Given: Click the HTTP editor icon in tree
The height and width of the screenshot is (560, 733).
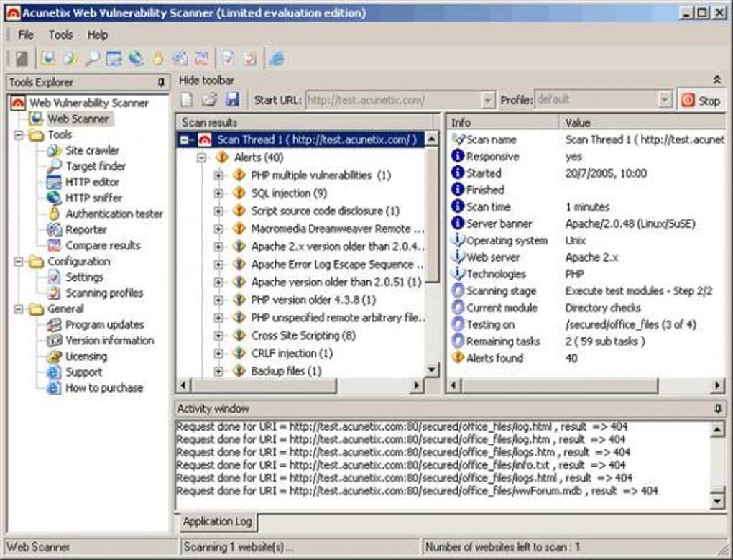Looking at the screenshot, I should (x=55, y=182).
